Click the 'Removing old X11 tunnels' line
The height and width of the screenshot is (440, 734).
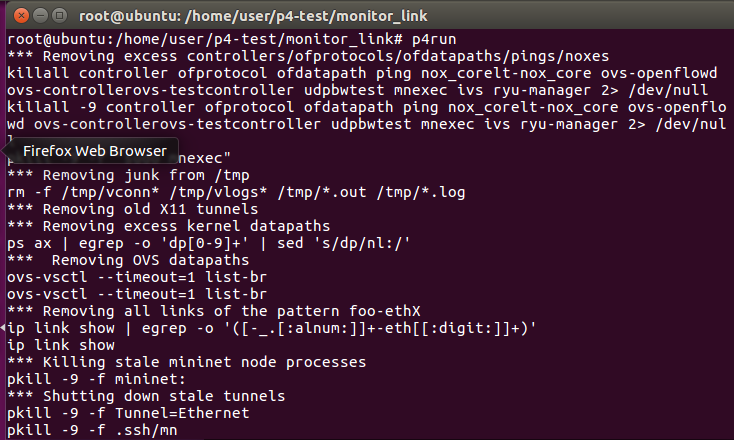click(132, 209)
